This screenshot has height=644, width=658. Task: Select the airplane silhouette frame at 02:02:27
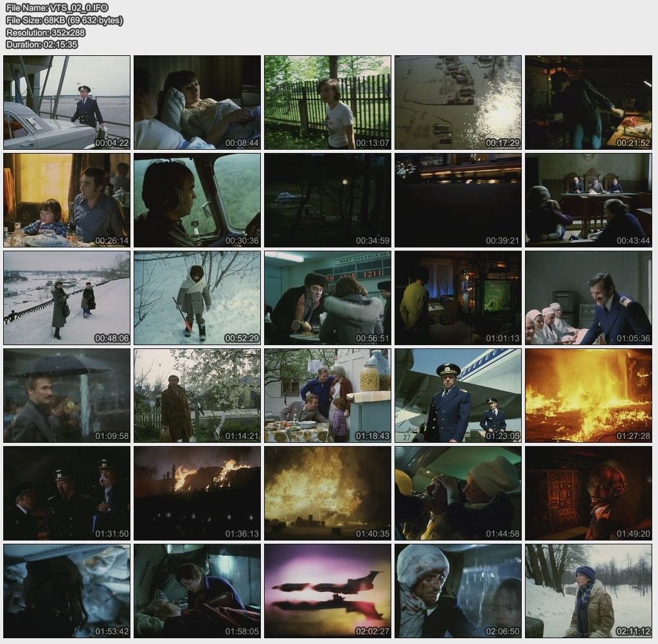point(328,591)
